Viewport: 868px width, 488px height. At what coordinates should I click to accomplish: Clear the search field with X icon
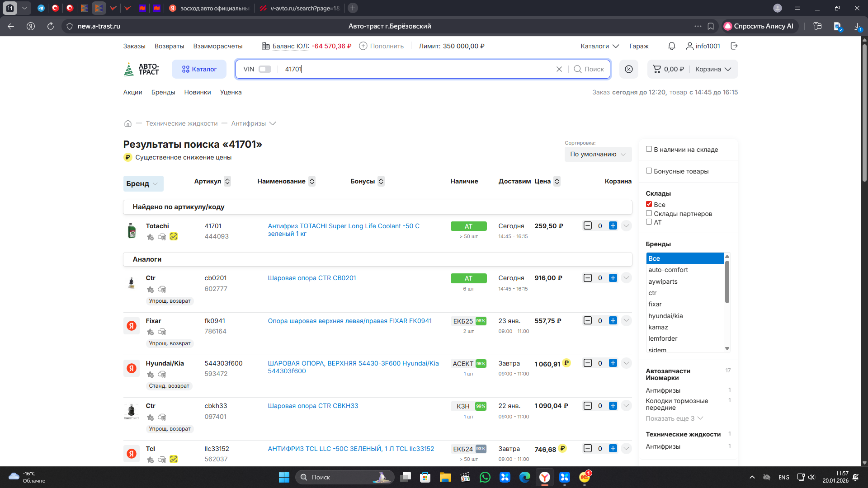(559, 69)
